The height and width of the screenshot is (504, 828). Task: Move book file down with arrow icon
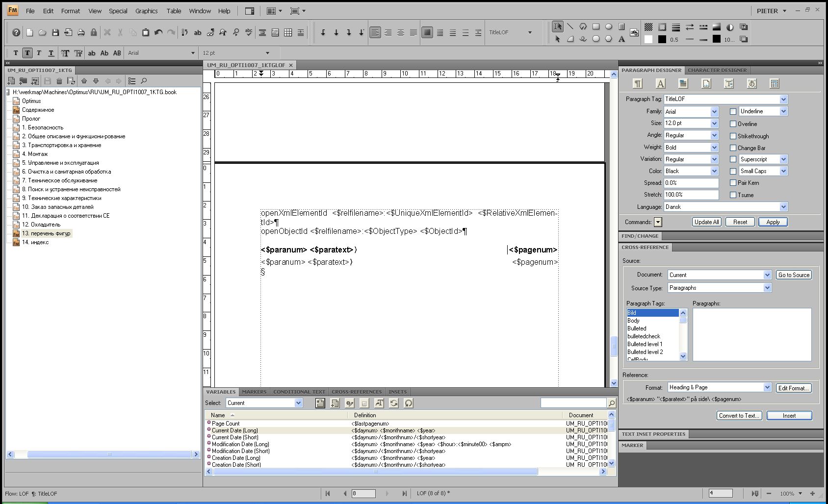(x=96, y=81)
